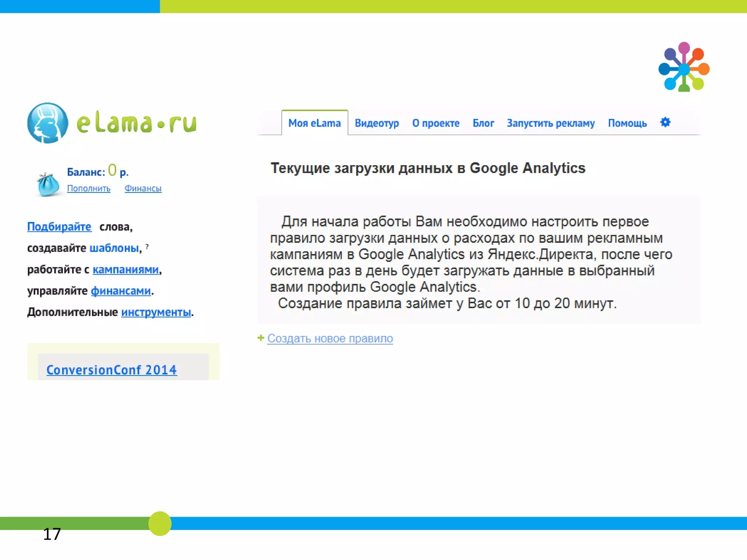747x560 pixels.
Task: Click the small question mark after шаблоны
Action: [x=147, y=247]
